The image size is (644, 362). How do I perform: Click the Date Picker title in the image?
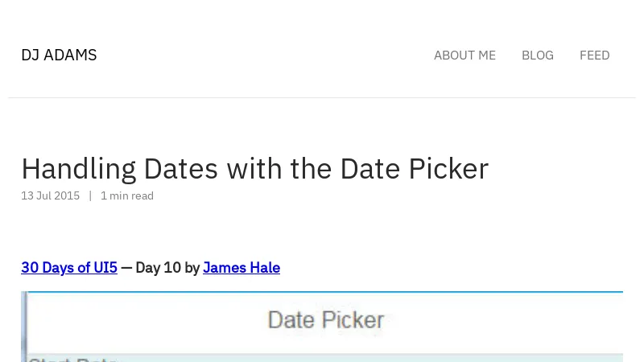pos(325,320)
